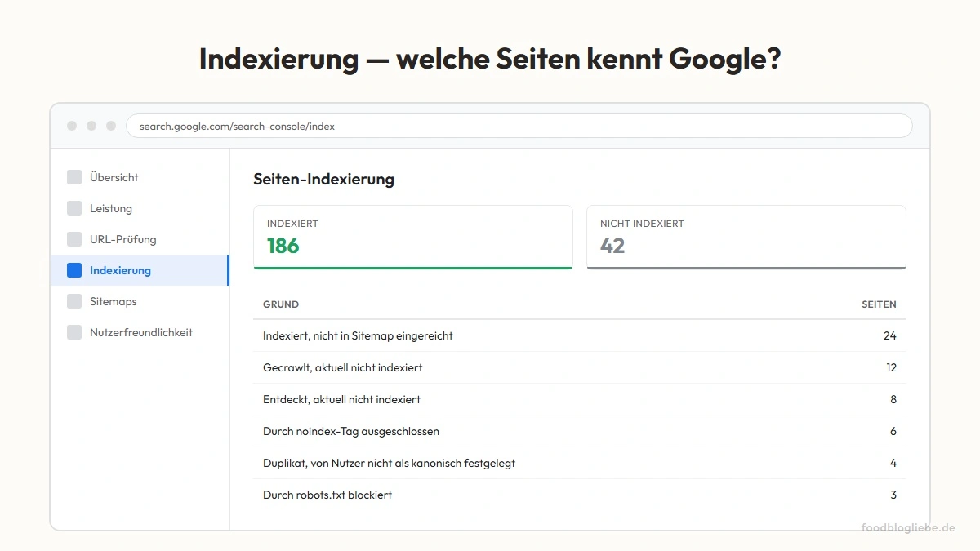980x551 pixels.
Task: Expand the 'Durch robots.txt blockiert' entry
Action: pyautogui.click(x=578, y=495)
